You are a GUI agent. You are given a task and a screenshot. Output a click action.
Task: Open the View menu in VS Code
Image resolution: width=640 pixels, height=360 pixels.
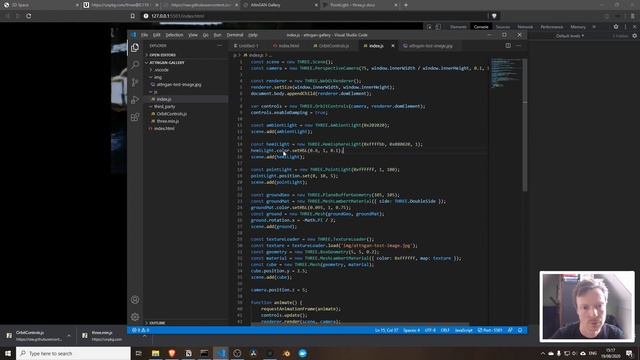pyautogui.click(x=193, y=35)
